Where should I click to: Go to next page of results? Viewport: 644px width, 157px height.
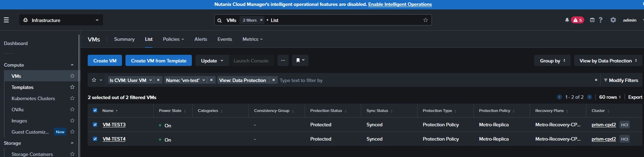589,97
